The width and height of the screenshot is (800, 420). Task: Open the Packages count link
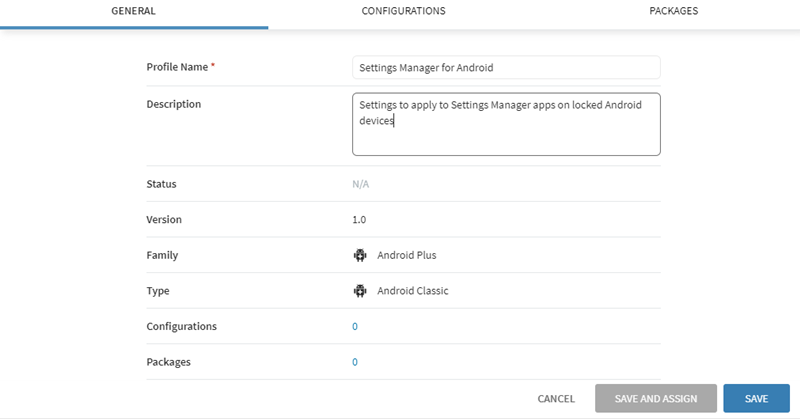pos(355,363)
